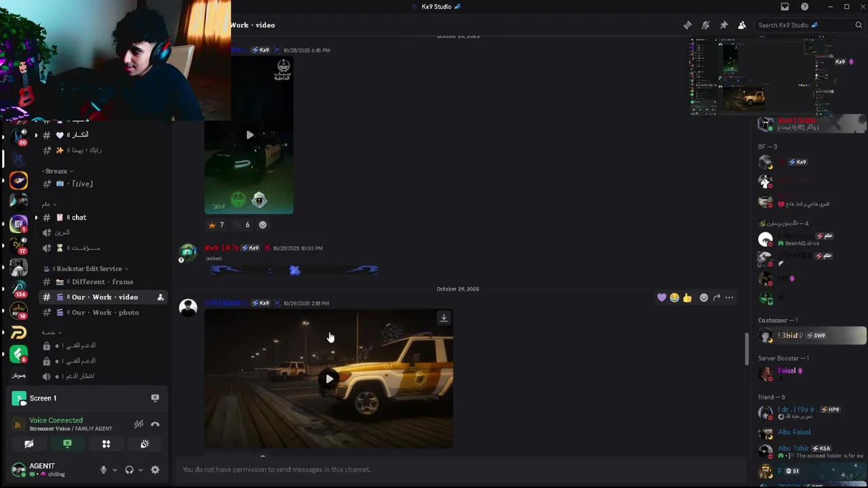Image resolution: width=868 pixels, height=488 pixels.
Task: Open the Help question mark icon
Action: pyautogui.click(x=804, y=7)
